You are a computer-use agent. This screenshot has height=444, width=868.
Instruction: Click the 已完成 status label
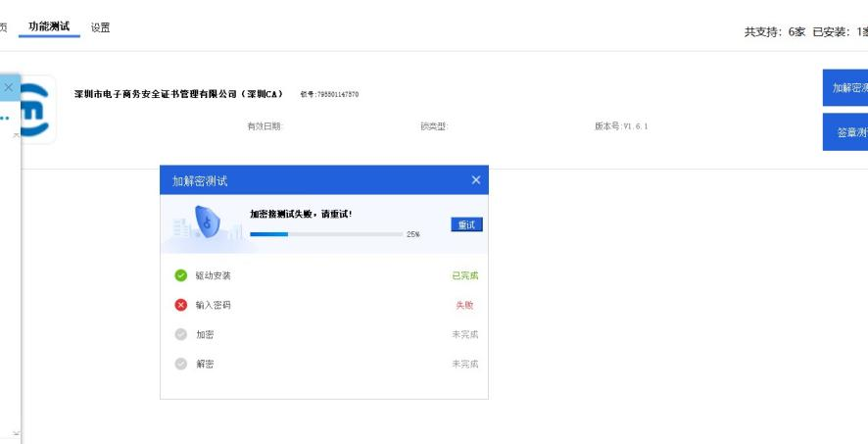[464, 275]
